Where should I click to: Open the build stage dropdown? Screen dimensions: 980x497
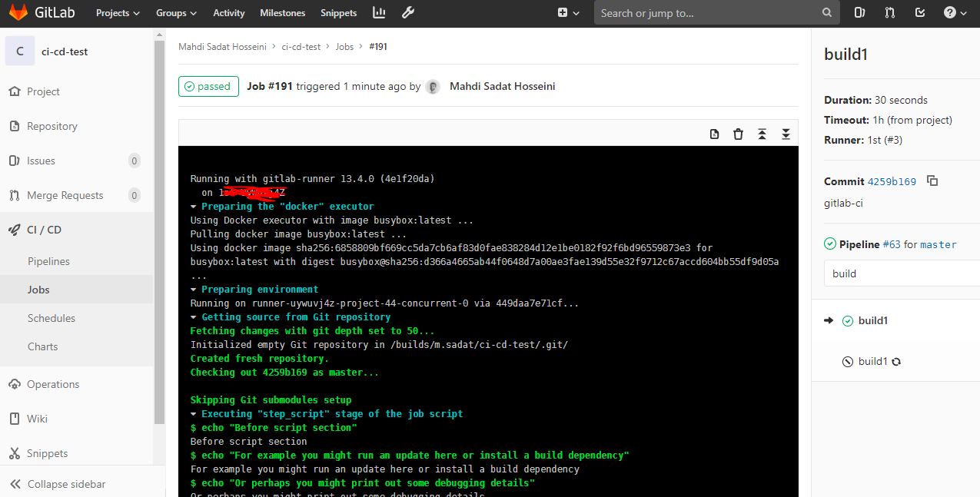point(902,273)
